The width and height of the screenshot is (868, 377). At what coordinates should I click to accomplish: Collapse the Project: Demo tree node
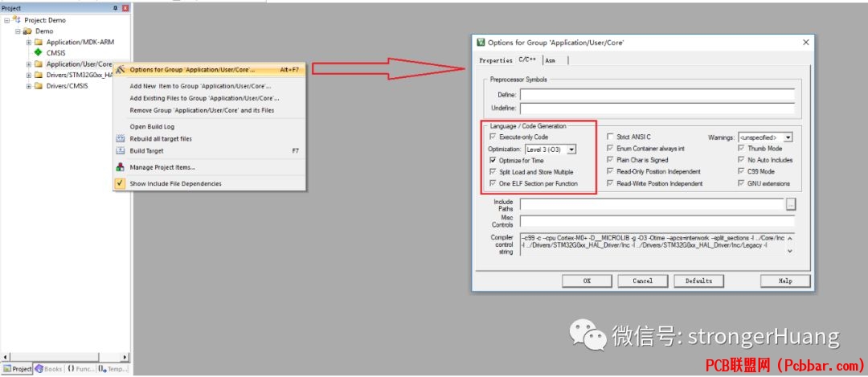click(6, 19)
